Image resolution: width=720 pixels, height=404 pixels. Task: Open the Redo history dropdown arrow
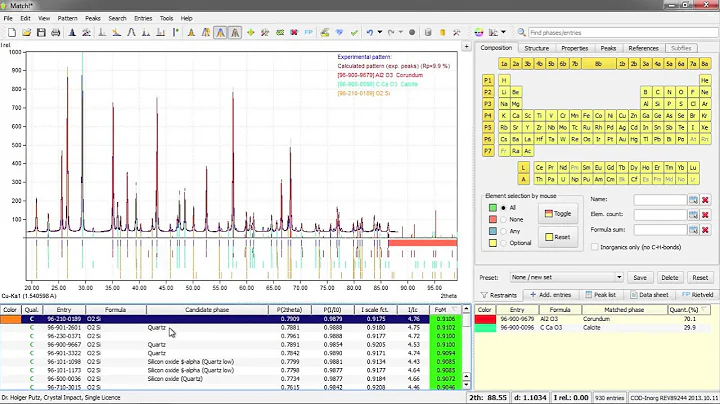point(401,32)
